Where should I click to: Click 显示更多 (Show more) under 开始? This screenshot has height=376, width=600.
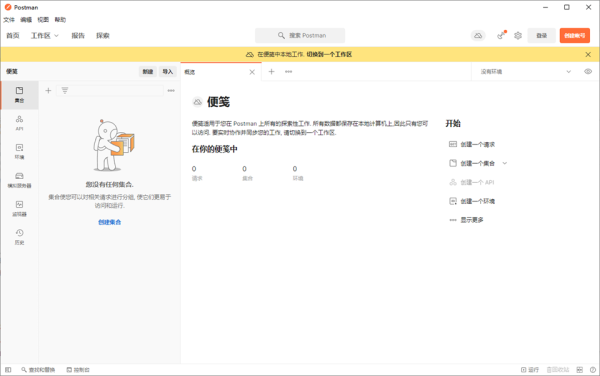pos(466,220)
